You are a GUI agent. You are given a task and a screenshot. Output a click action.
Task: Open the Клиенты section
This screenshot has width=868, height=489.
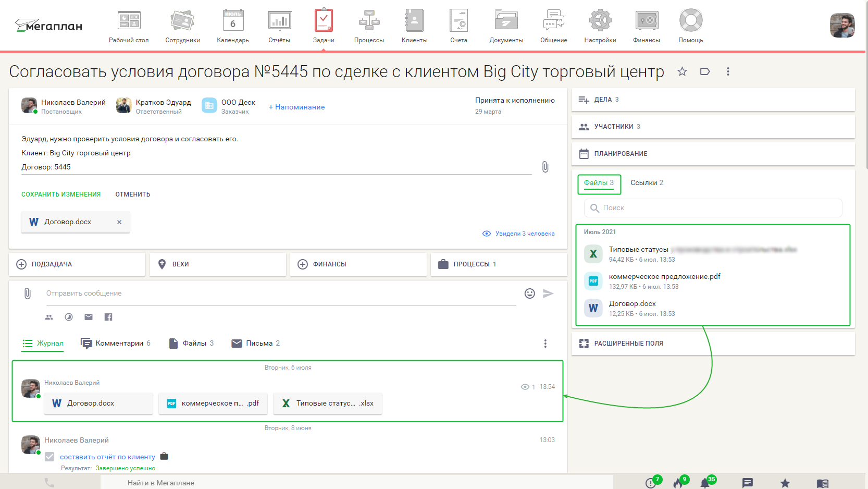[x=414, y=27]
